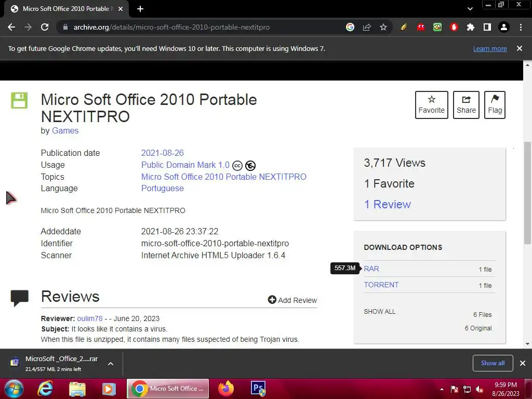Jump to the 1 Review link
Screen dimensions: 532x399
(x=387, y=204)
